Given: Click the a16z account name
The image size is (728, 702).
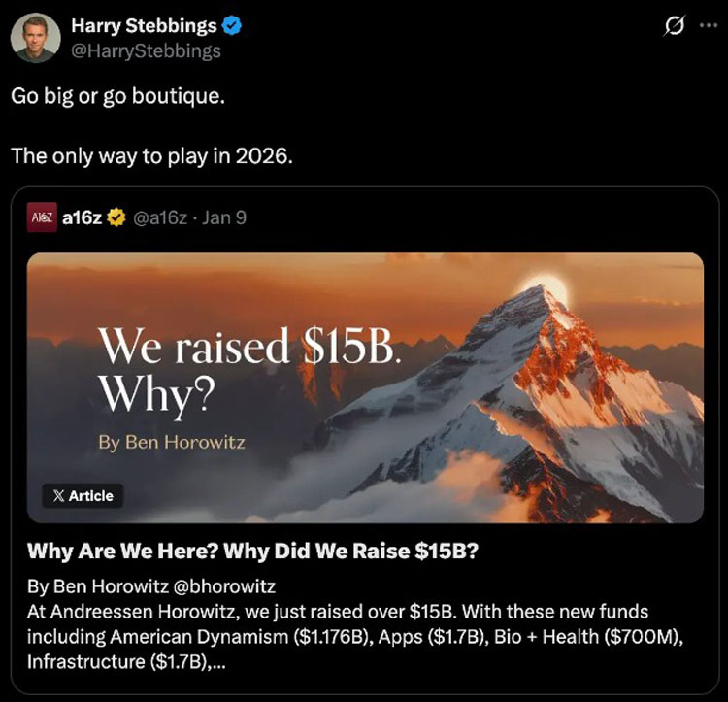Looking at the screenshot, I should click(x=82, y=217).
